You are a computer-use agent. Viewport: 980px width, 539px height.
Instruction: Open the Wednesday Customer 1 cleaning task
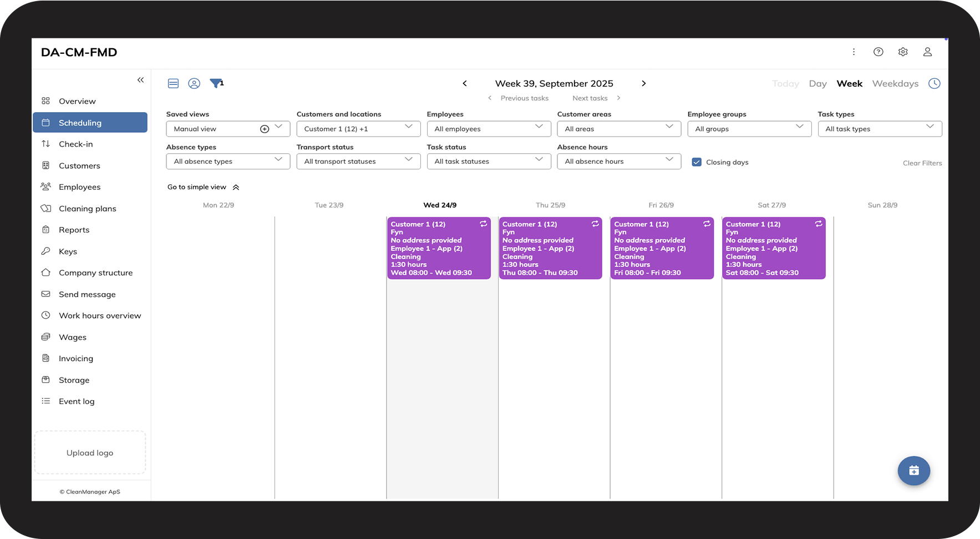click(x=439, y=248)
